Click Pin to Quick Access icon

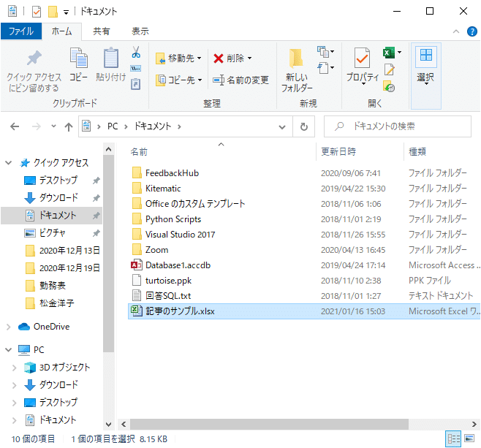click(34, 58)
